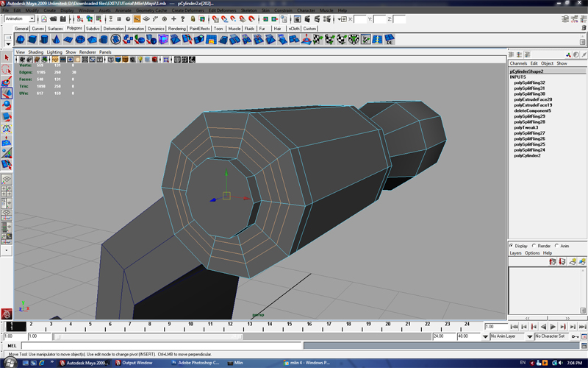
Task: Switch to the Rendering shelf tab
Action: click(176, 29)
